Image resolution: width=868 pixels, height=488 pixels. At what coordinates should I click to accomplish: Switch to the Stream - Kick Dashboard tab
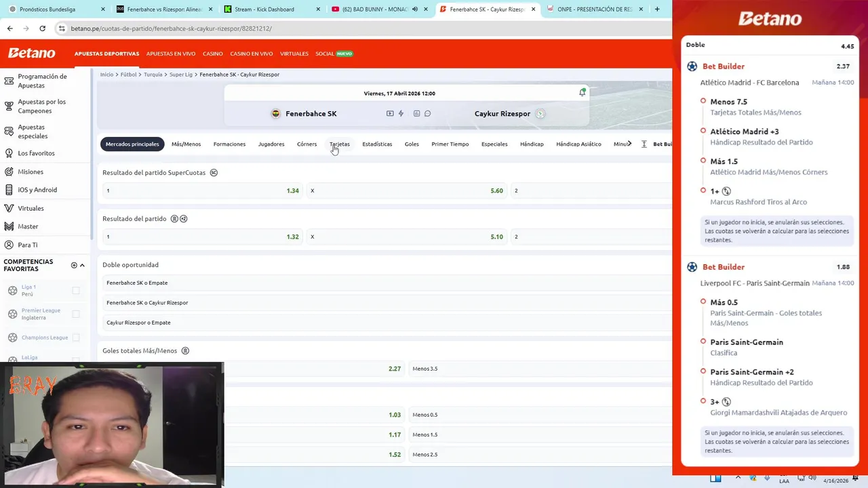(271, 9)
